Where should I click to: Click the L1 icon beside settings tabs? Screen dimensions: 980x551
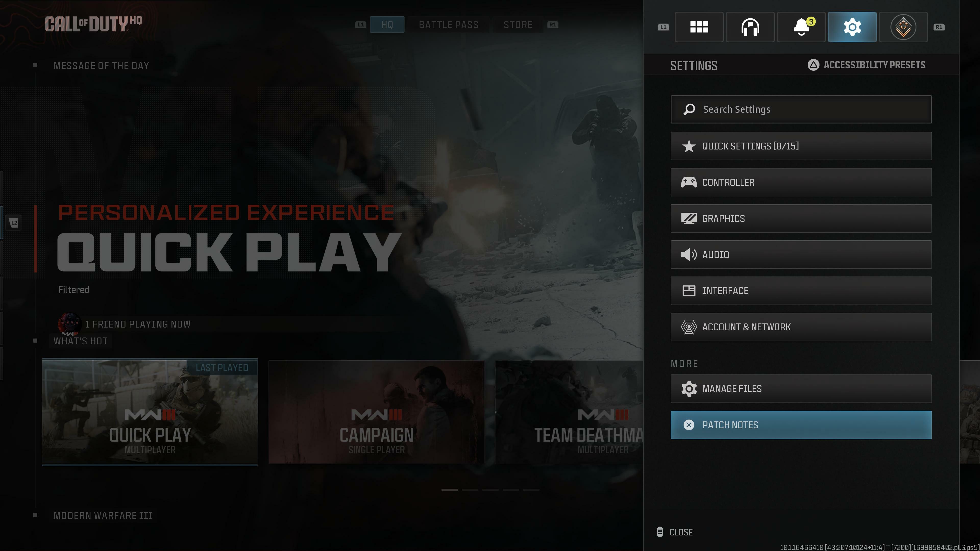tap(663, 27)
